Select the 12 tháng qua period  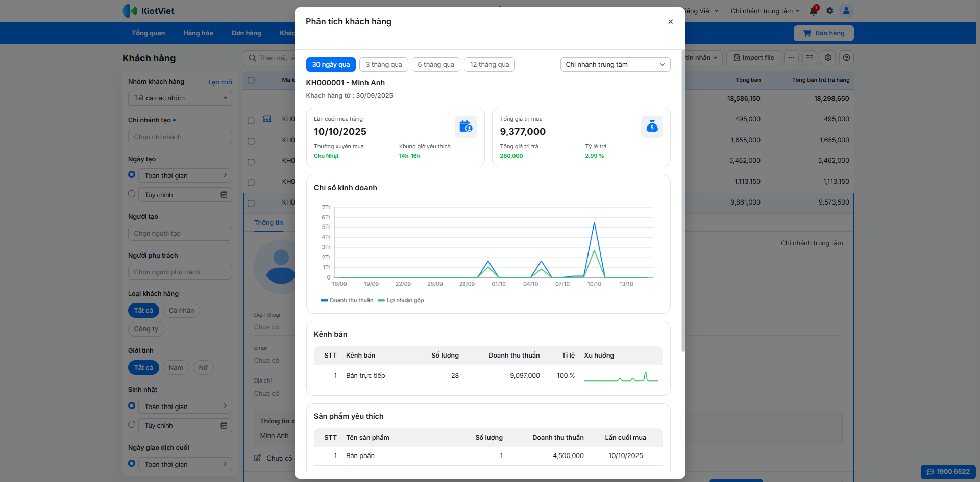(x=489, y=65)
